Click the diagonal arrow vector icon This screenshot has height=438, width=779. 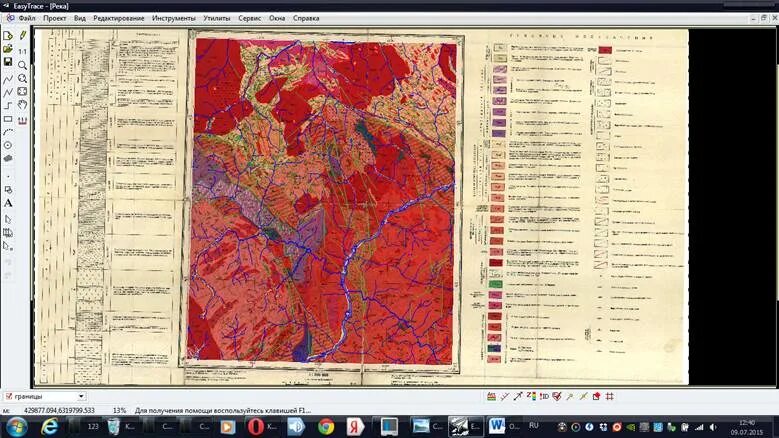[x=518, y=396]
